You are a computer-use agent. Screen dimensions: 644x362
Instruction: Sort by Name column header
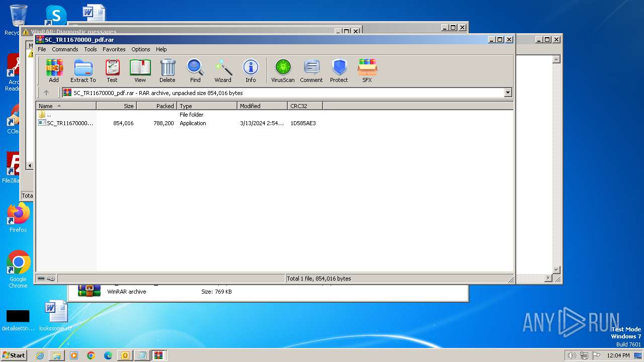coord(66,106)
